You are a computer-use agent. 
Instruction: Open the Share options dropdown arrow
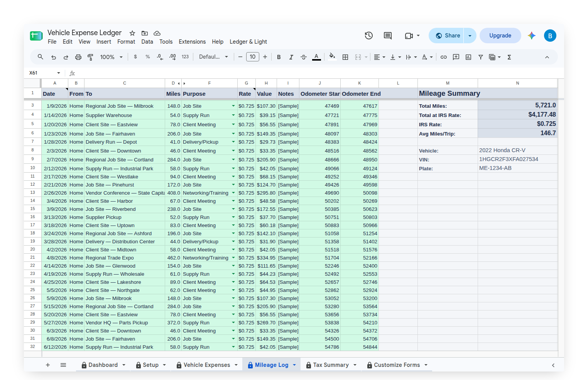tap(470, 36)
